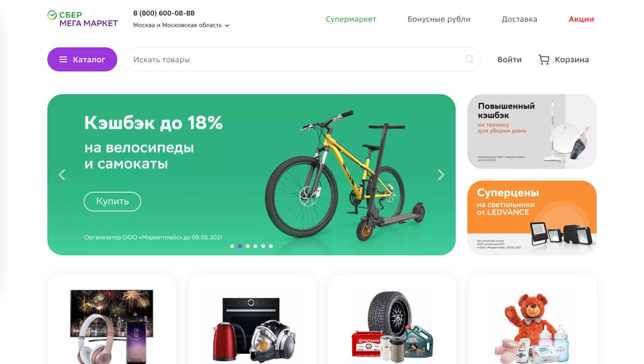Advance to the next banner slide
Screen dimensions: 644x364
(x=441, y=175)
